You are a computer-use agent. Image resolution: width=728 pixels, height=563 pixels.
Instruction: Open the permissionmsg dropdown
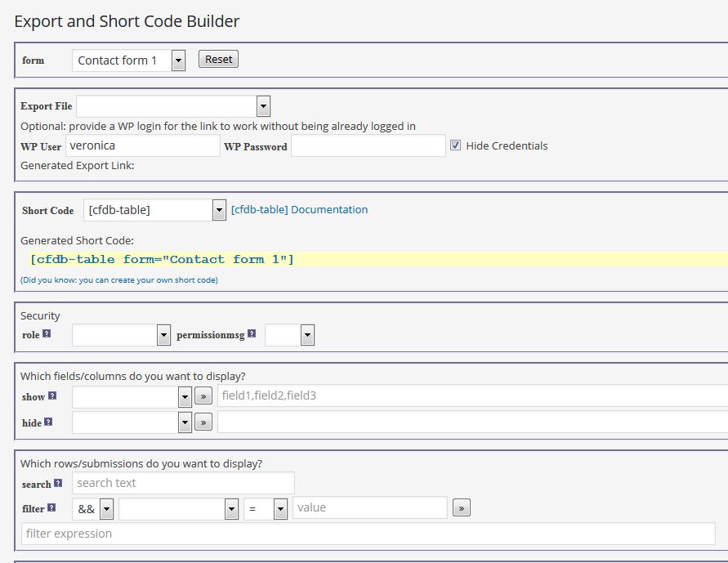[289, 335]
